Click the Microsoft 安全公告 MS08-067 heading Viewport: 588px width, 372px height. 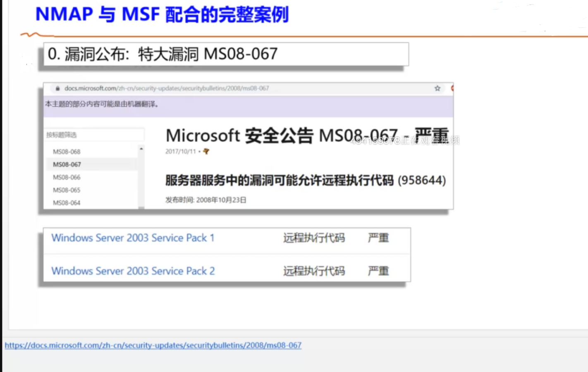coord(307,136)
